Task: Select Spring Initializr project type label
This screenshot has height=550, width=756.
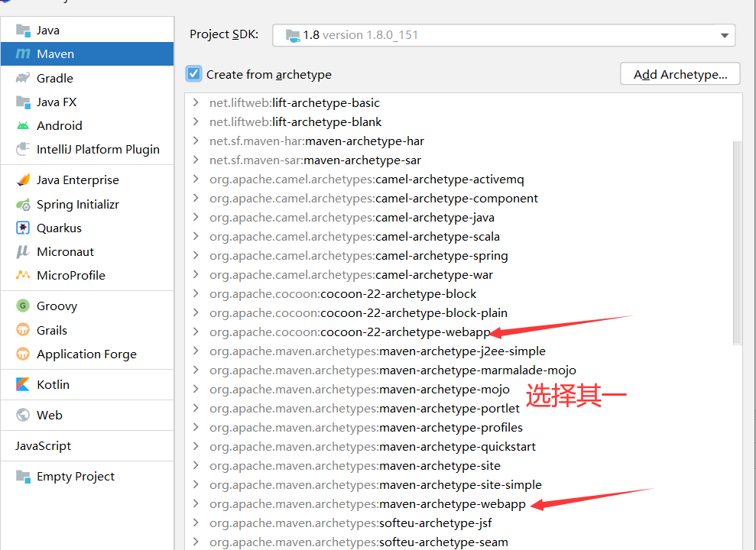Action: 78,204
